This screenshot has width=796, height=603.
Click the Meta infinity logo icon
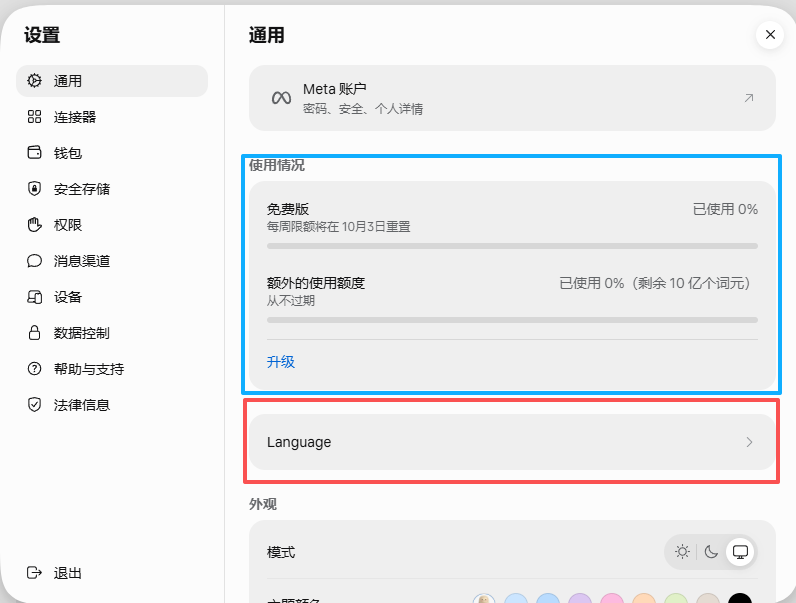[x=281, y=97]
